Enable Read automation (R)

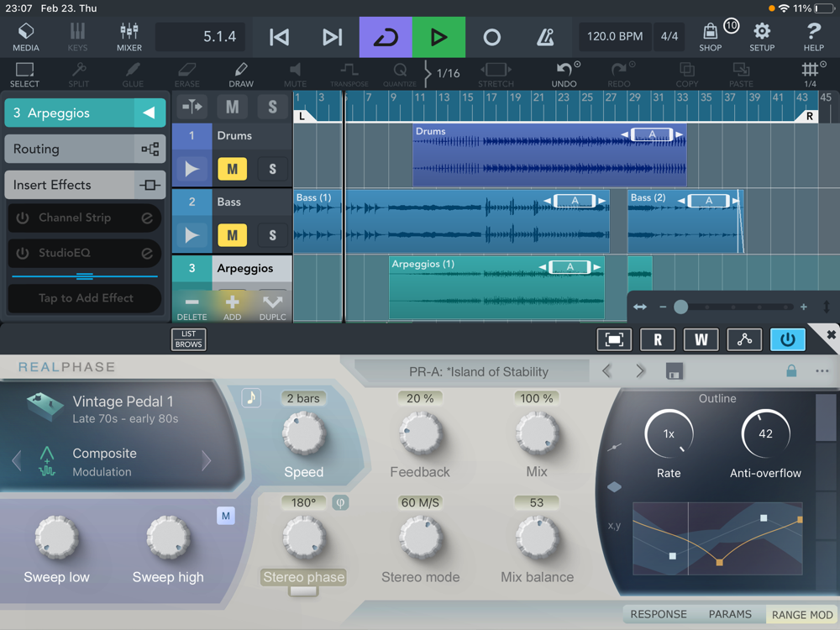(x=658, y=339)
